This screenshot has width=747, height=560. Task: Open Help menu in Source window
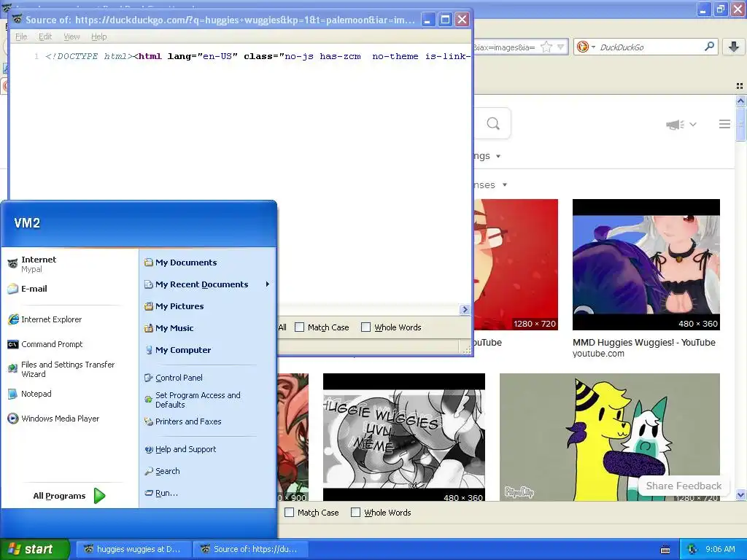[99, 36]
